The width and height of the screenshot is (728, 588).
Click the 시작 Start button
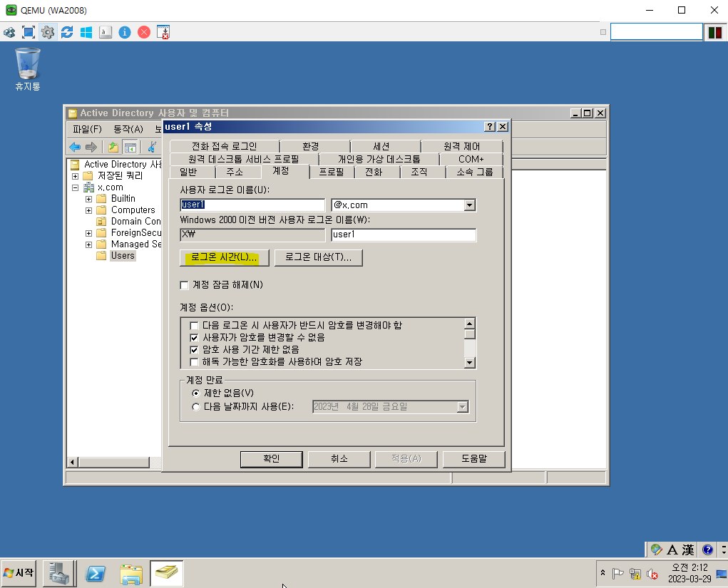pos(19,574)
